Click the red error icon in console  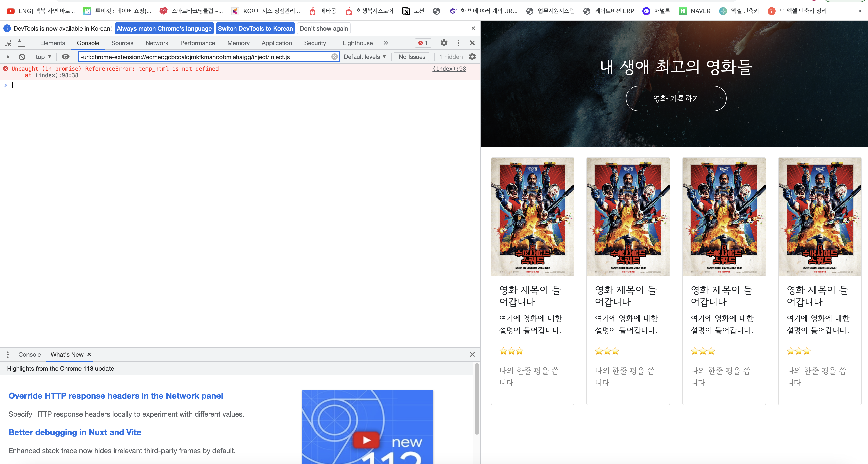[x=6, y=69]
